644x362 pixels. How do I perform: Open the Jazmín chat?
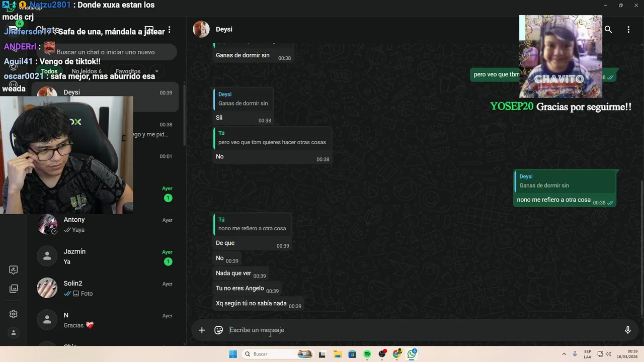105,256
